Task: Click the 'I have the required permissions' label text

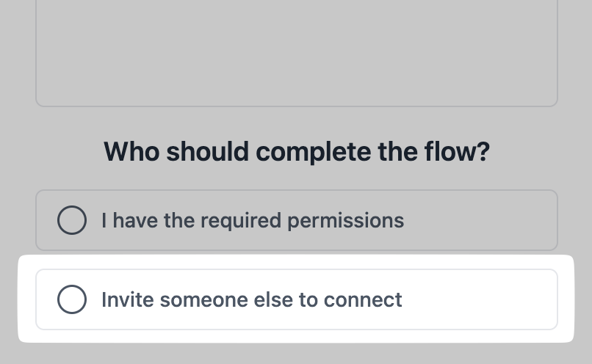Action: coord(253,220)
